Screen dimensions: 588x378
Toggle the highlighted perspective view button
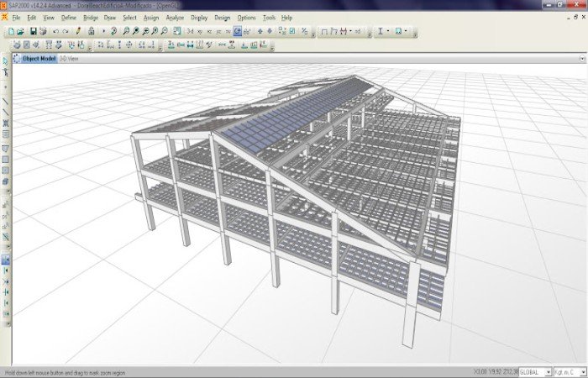pyautogui.click(x=239, y=31)
